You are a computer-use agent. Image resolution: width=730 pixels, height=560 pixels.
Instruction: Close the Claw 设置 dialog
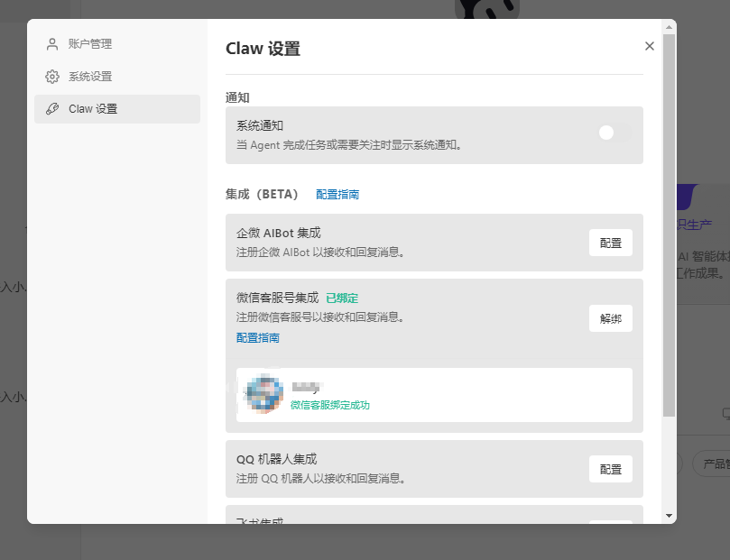click(650, 46)
